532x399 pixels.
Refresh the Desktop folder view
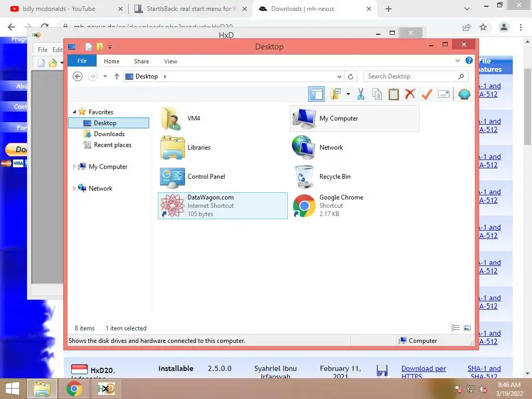[351, 76]
